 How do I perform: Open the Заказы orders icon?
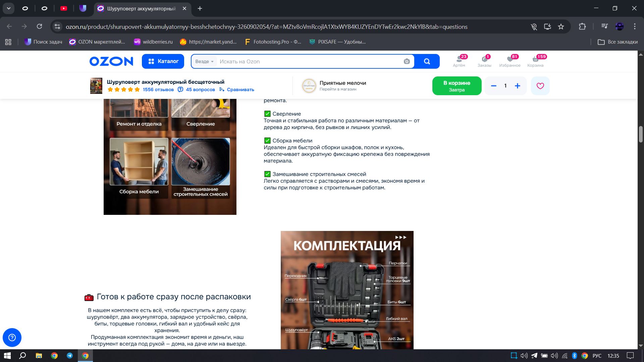[484, 61]
